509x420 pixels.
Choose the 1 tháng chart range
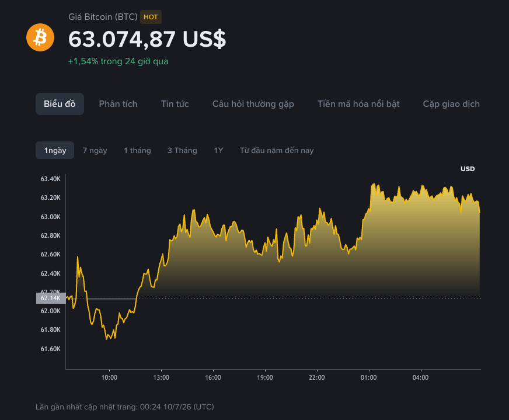(x=137, y=150)
